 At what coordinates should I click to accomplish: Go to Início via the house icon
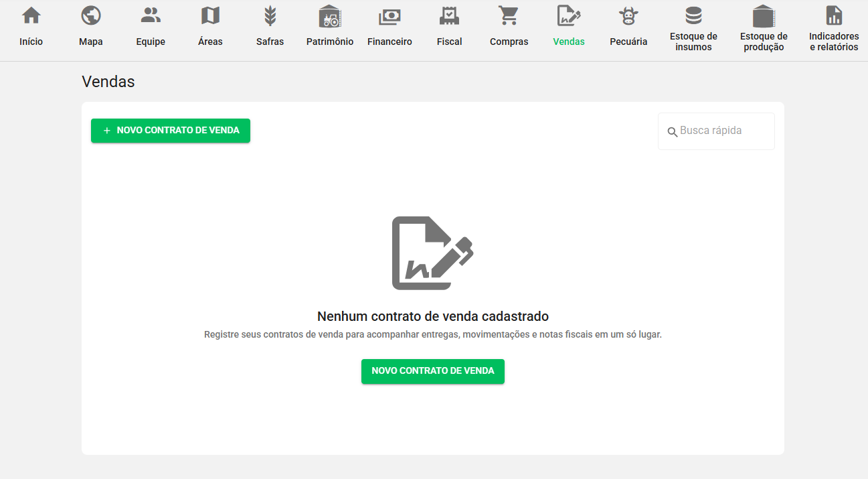click(31, 15)
